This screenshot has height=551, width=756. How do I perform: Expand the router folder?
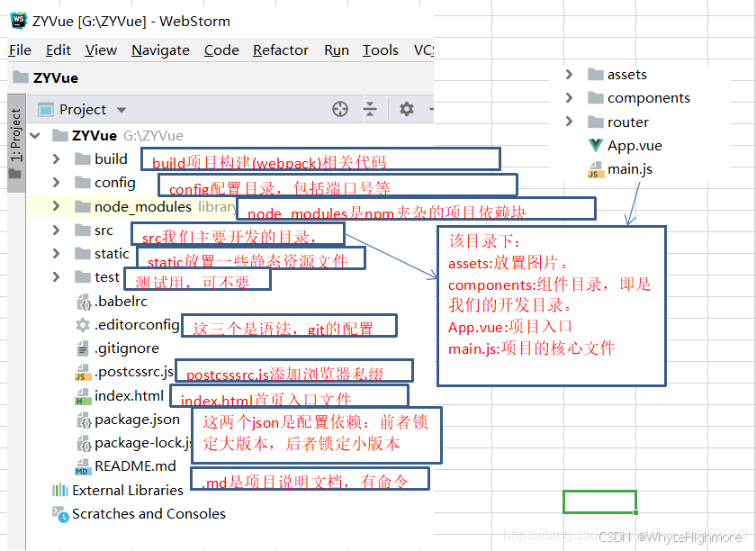click(x=569, y=122)
